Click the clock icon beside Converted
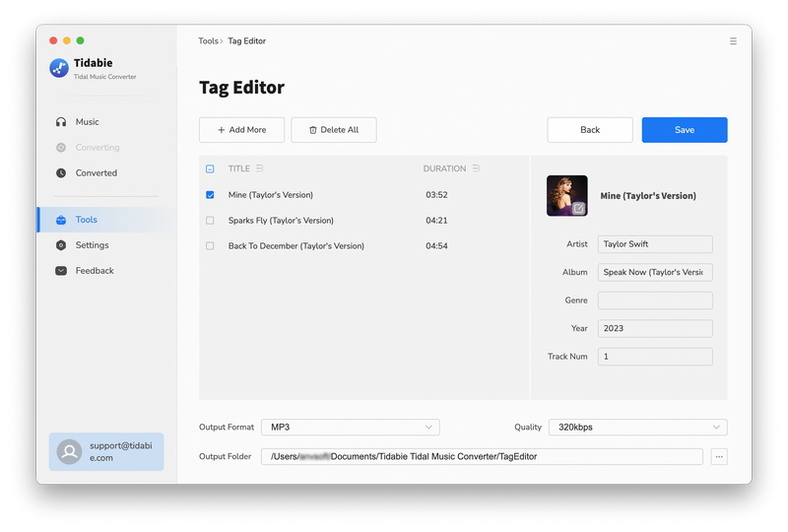 (61, 173)
